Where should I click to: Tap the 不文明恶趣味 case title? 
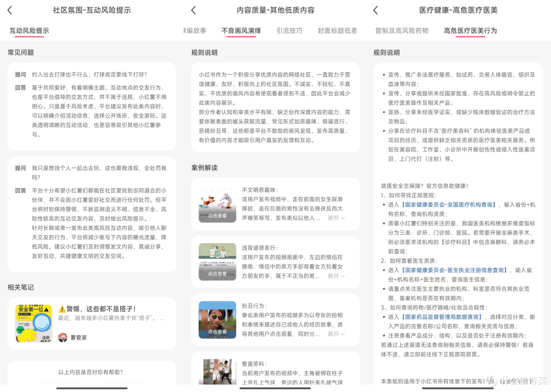(x=260, y=190)
